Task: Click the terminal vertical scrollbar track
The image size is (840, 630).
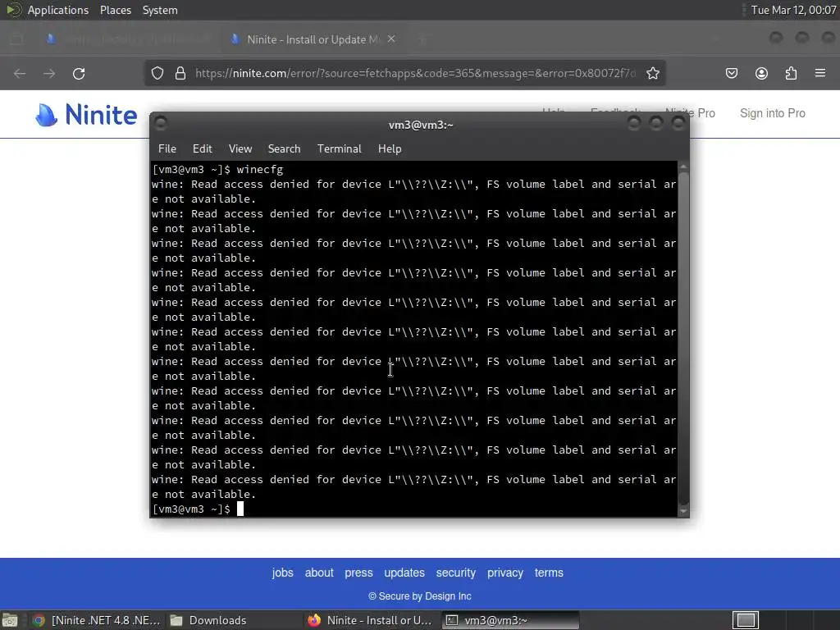Action: click(683, 339)
